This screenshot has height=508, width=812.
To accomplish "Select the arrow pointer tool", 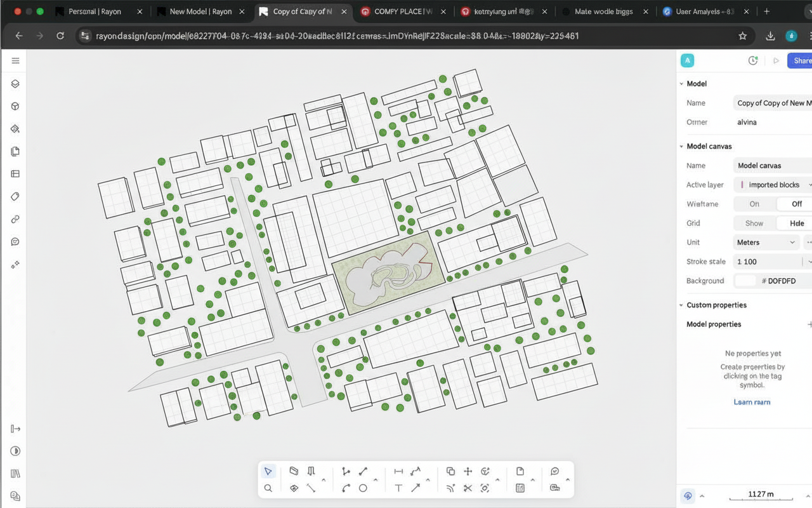I will [x=268, y=471].
